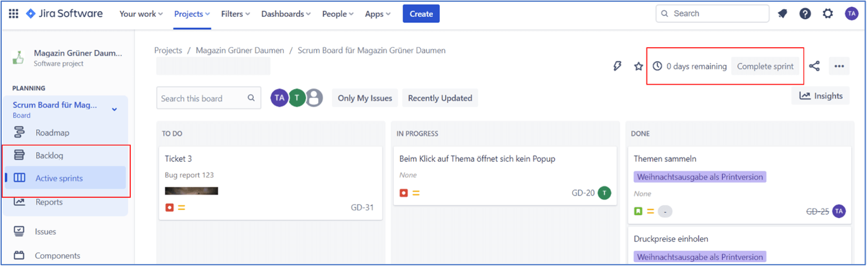This screenshot has width=868, height=268.
Task: Open the app switcher grid icon
Action: (13, 14)
